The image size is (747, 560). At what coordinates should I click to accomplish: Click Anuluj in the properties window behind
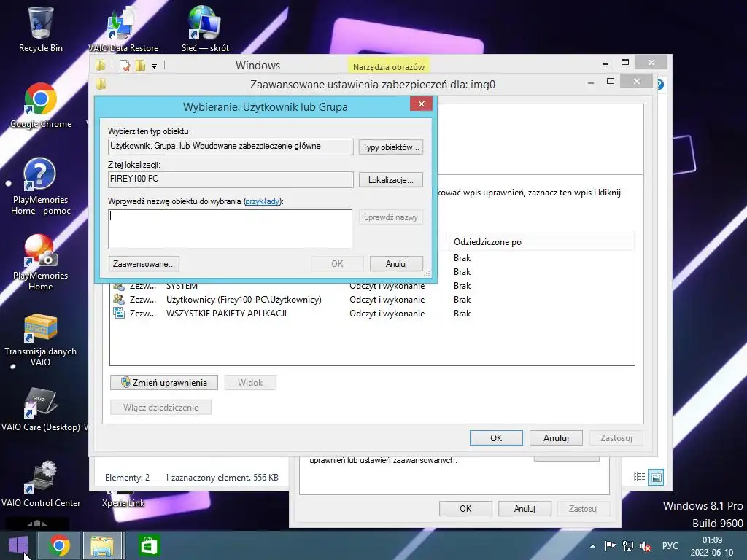pos(525,508)
